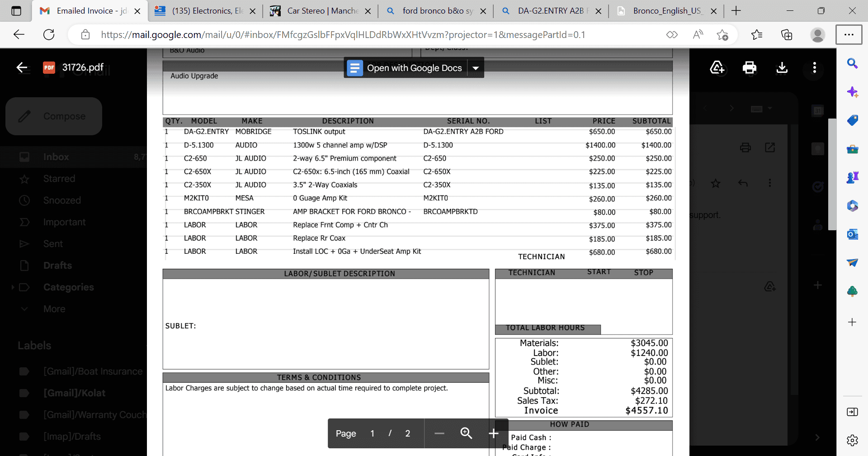Switch to Bronco_English_US tab

point(666,11)
